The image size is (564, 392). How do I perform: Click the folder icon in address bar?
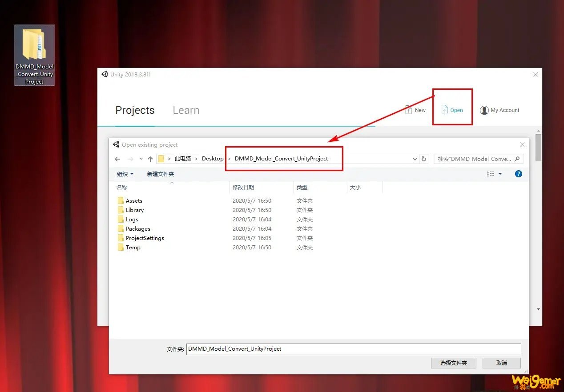click(161, 159)
